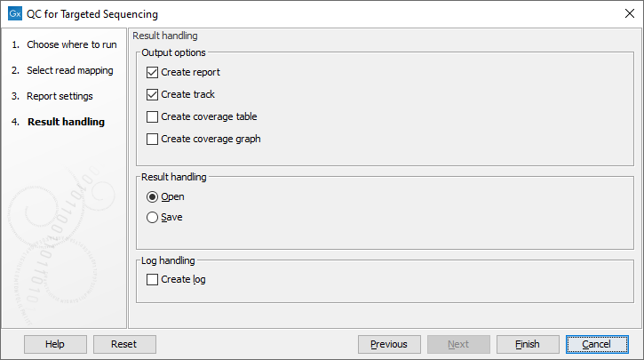The image size is (644, 360).
Task: Go back with the Previous button
Action: point(389,344)
